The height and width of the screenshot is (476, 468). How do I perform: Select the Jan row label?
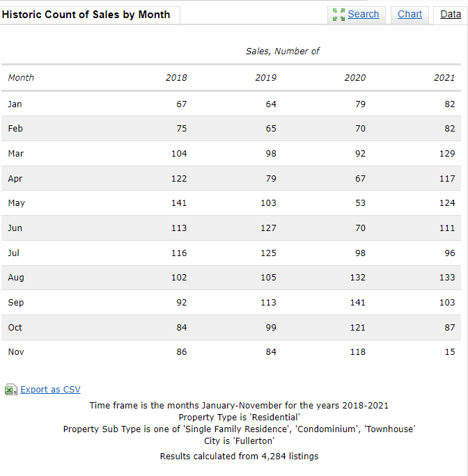click(x=15, y=104)
